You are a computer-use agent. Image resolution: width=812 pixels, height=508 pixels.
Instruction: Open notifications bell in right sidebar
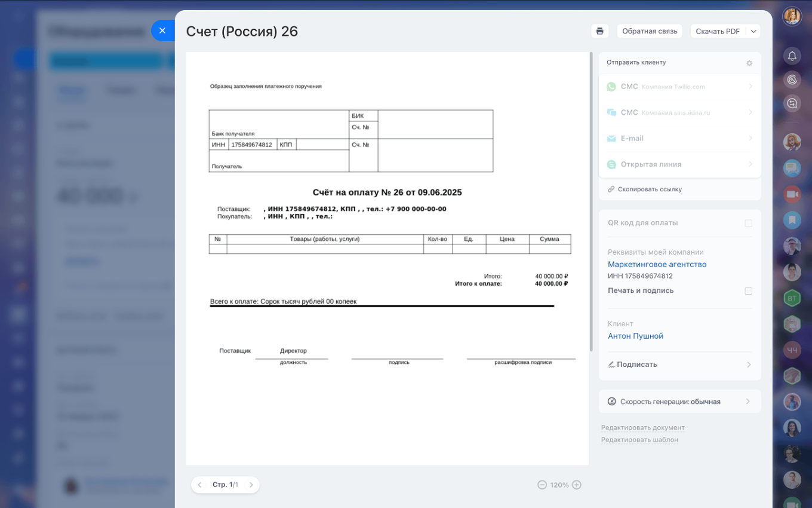792,56
